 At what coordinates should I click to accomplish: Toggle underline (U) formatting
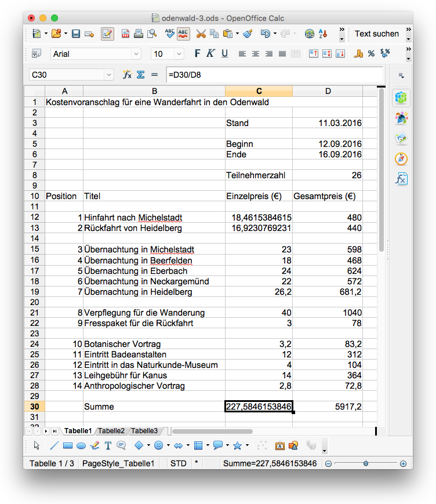[224, 53]
